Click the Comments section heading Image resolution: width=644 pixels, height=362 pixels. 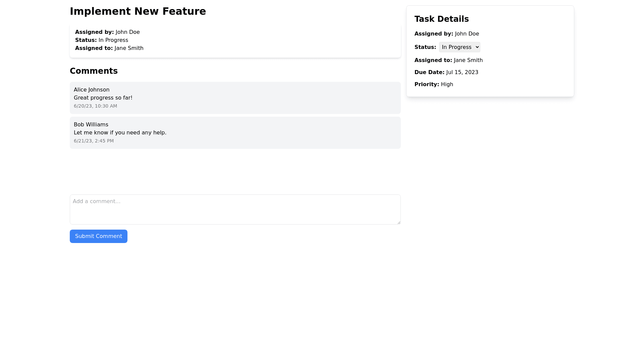94,71
